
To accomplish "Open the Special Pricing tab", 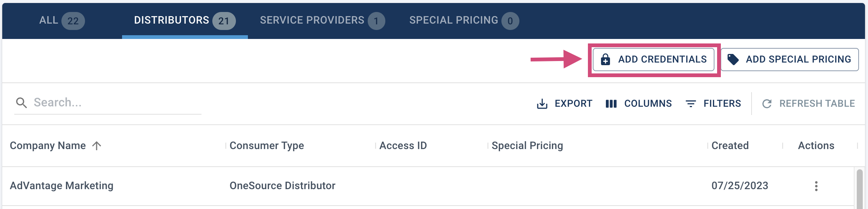I will [x=464, y=20].
